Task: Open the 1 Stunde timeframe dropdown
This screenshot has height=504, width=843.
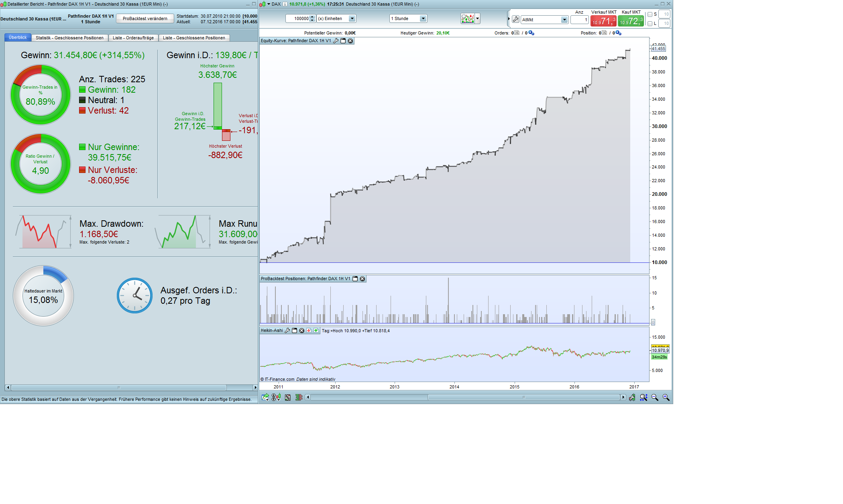Action: [x=423, y=18]
